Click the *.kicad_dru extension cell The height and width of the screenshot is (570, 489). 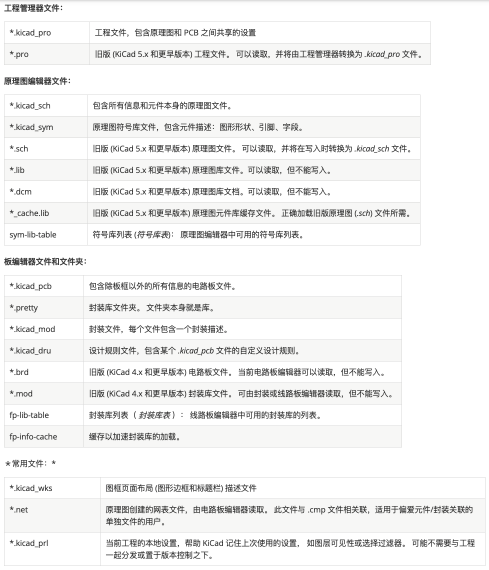pos(44,350)
